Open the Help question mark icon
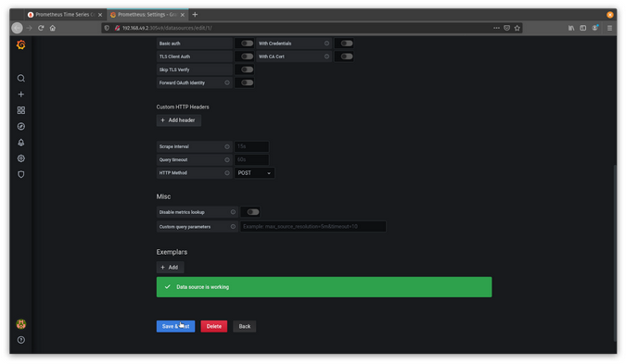 coord(21,340)
